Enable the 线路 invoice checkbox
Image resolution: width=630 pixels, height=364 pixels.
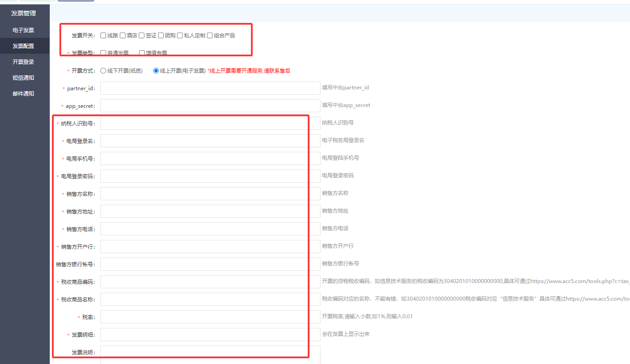pos(103,36)
